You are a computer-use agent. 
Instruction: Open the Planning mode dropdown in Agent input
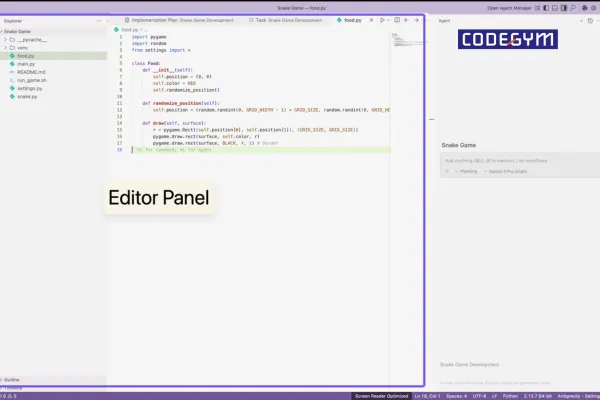(466, 171)
